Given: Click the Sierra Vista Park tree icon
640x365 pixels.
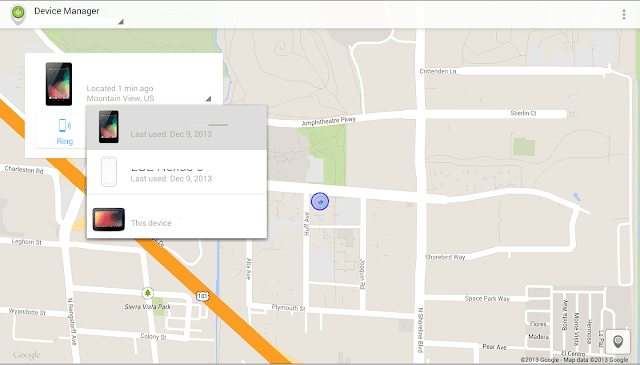Looking at the screenshot, I should tap(147, 293).
